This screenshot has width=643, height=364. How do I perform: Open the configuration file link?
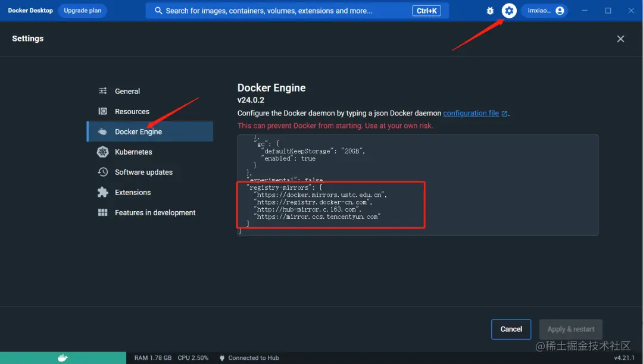pyautogui.click(x=471, y=114)
